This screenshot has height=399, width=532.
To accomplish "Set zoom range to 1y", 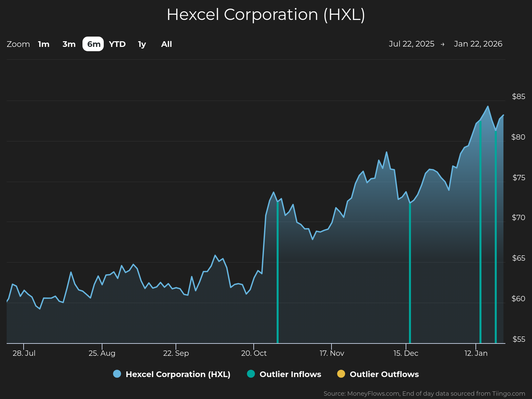I will pos(142,44).
